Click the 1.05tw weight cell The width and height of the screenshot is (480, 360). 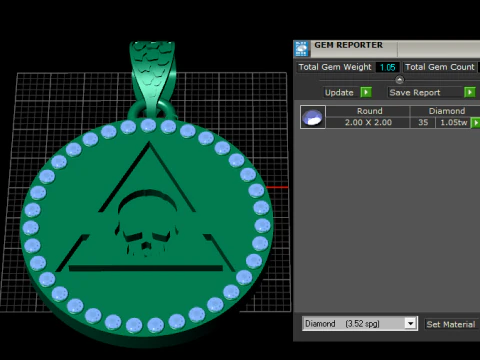[x=453, y=122]
